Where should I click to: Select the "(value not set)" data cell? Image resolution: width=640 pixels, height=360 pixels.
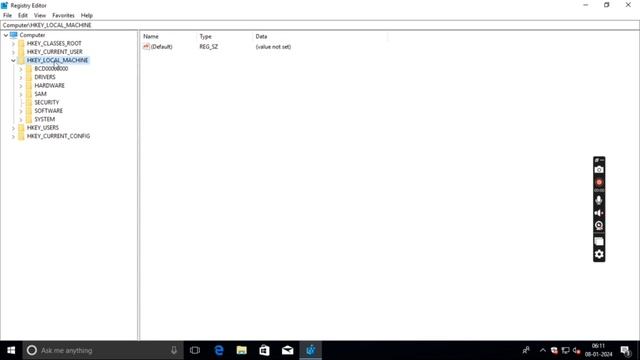coord(273,47)
